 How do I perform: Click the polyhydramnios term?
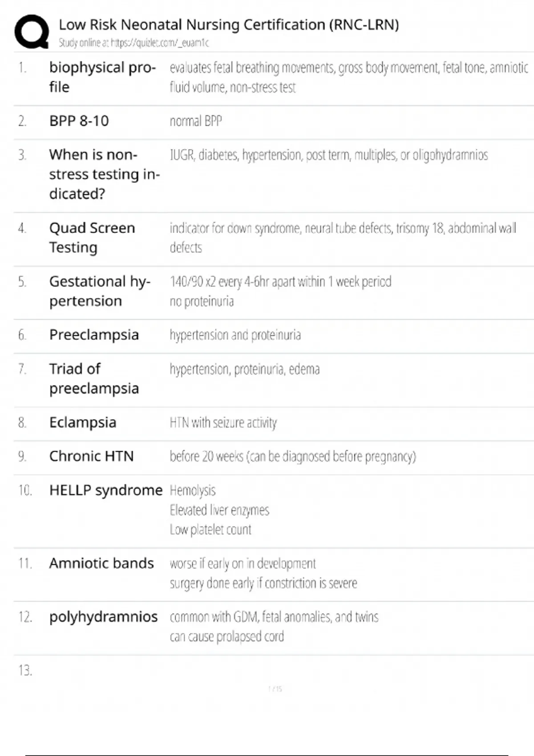coord(103,617)
